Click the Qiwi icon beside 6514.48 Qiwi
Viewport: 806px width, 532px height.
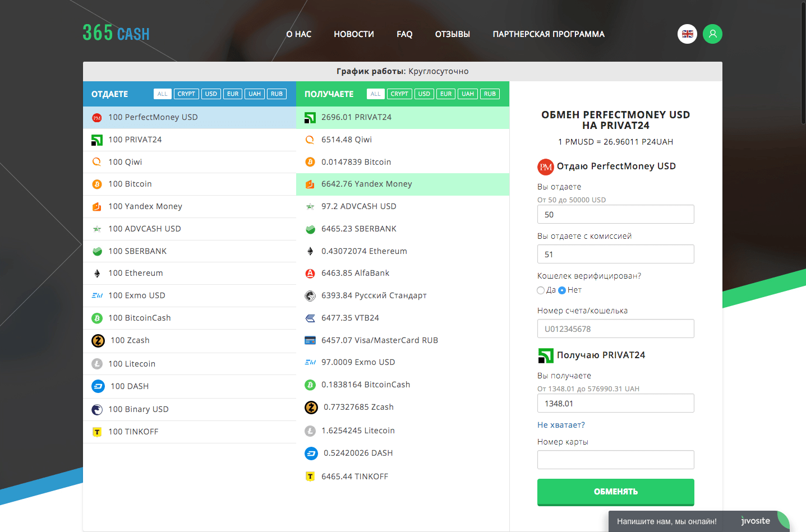pyautogui.click(x=310, y=140)
